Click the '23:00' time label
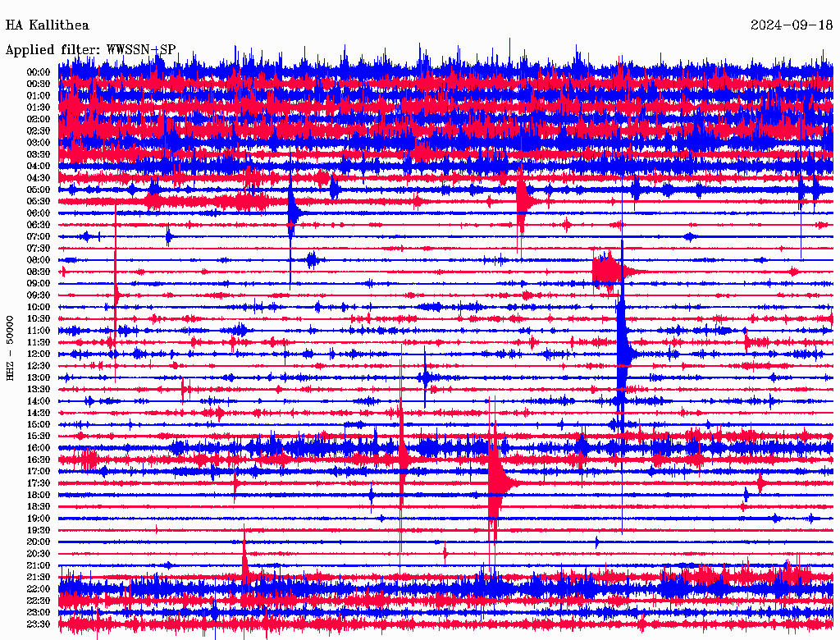The image size is (840, 640). [x=39, y=612]
